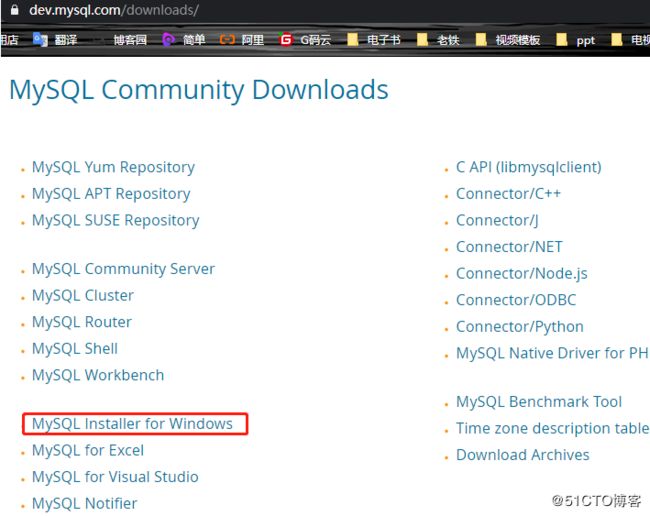Select MySQL Installer for Windows link

pyautogui.click(x=132, y=424)
